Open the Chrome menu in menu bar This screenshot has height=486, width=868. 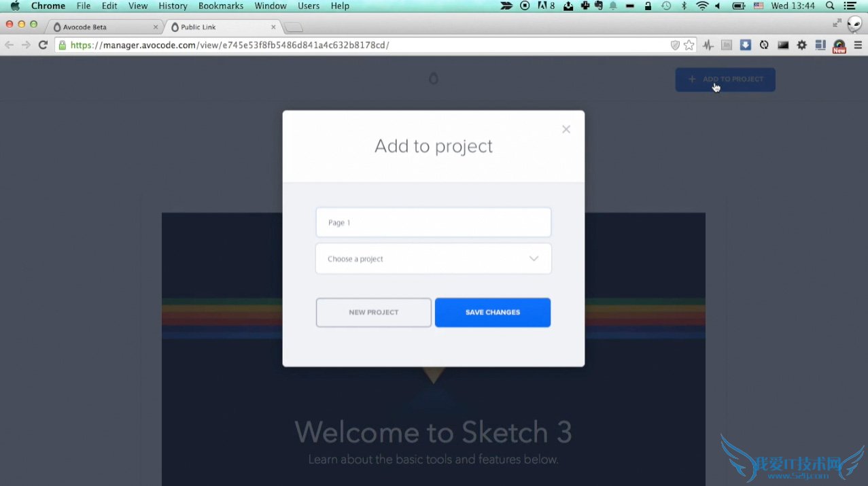coord(48,6)
